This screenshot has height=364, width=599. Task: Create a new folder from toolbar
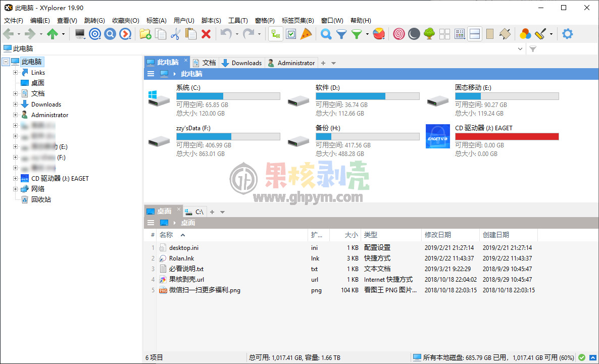145,34
